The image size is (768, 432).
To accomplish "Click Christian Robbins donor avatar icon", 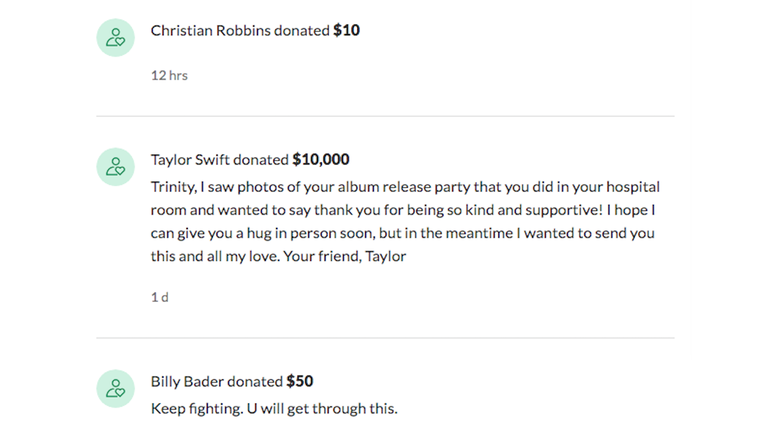I will (x=116, y=38).
